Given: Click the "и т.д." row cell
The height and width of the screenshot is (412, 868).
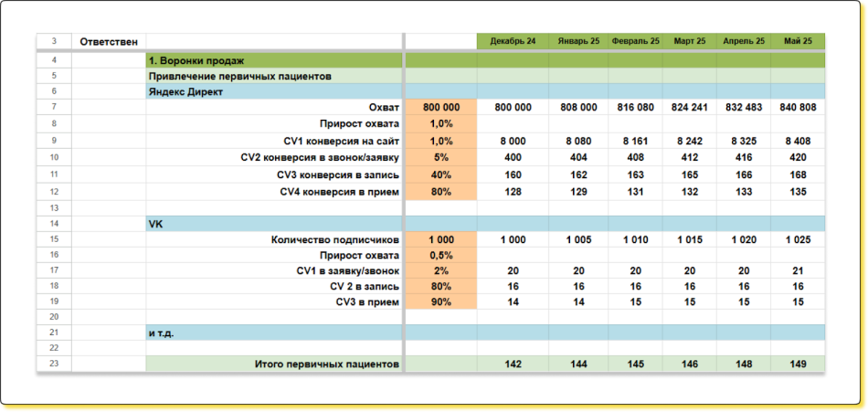Looking at the screenshot, I should 273,333.
